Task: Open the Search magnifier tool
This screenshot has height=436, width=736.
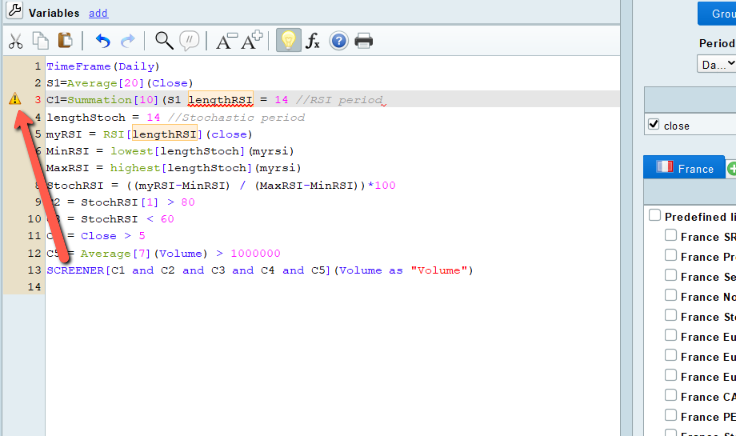Action: pyautogui.click(x=164, y=41)
